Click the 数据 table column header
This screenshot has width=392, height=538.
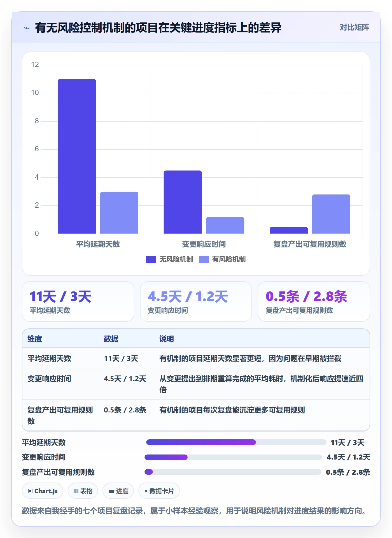click(111, 339)
